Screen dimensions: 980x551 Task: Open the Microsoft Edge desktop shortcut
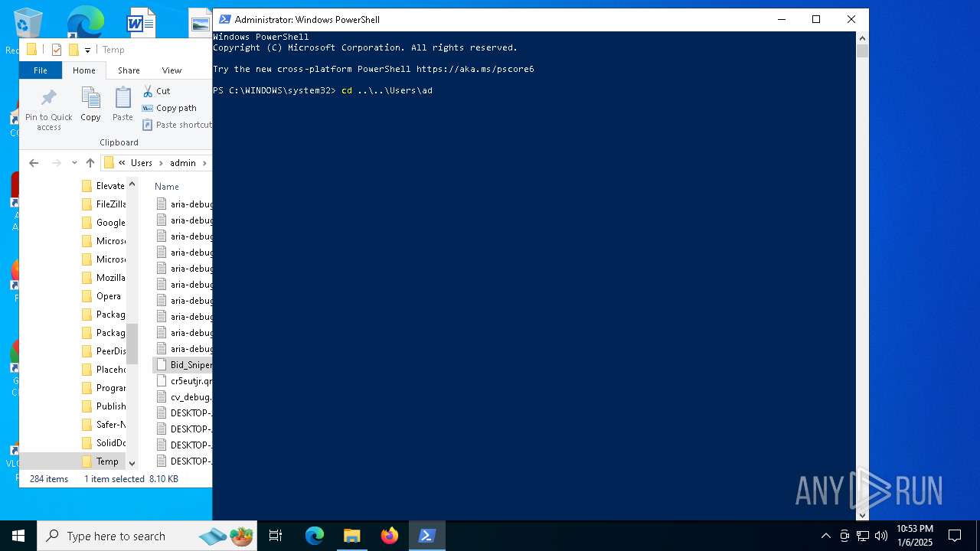(x=85, y=22)
